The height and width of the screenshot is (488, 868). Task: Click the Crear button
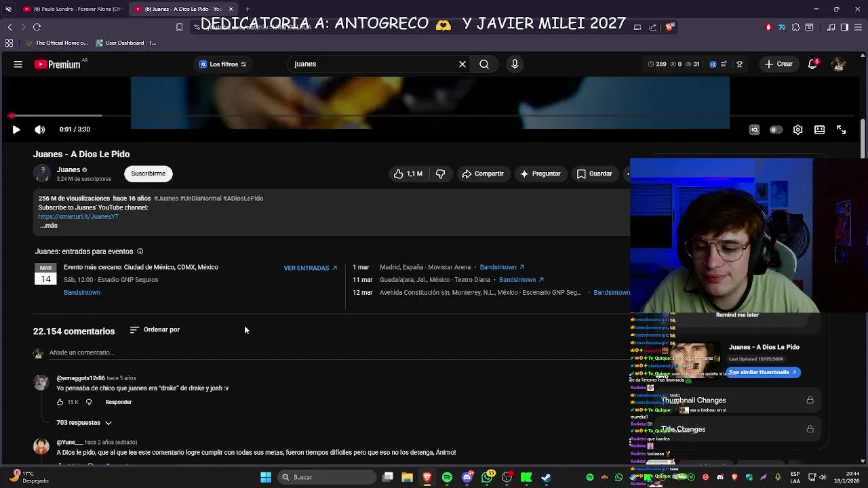778,64
